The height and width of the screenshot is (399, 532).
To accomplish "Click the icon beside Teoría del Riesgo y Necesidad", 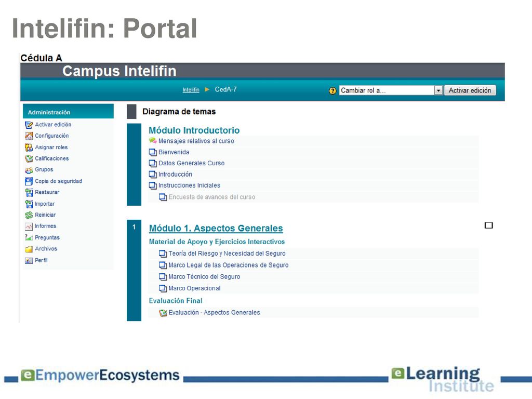I will [x=163, y=254].
